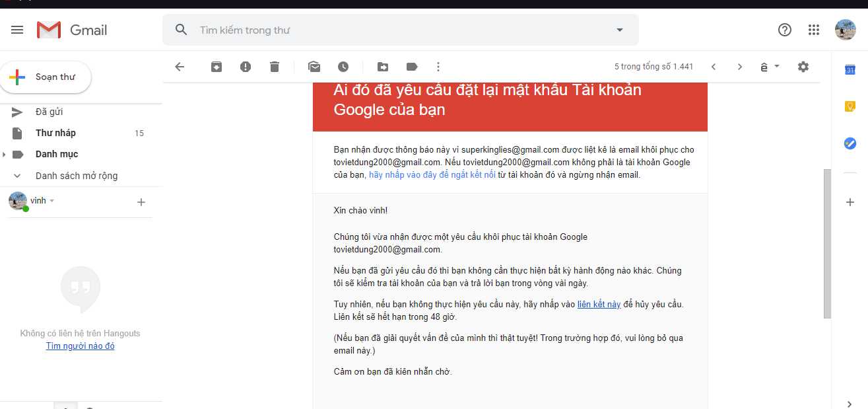Viewport: 868px width, 409px height.
Task: Open Google Keep side panel icon
Action: click(850, 106)
